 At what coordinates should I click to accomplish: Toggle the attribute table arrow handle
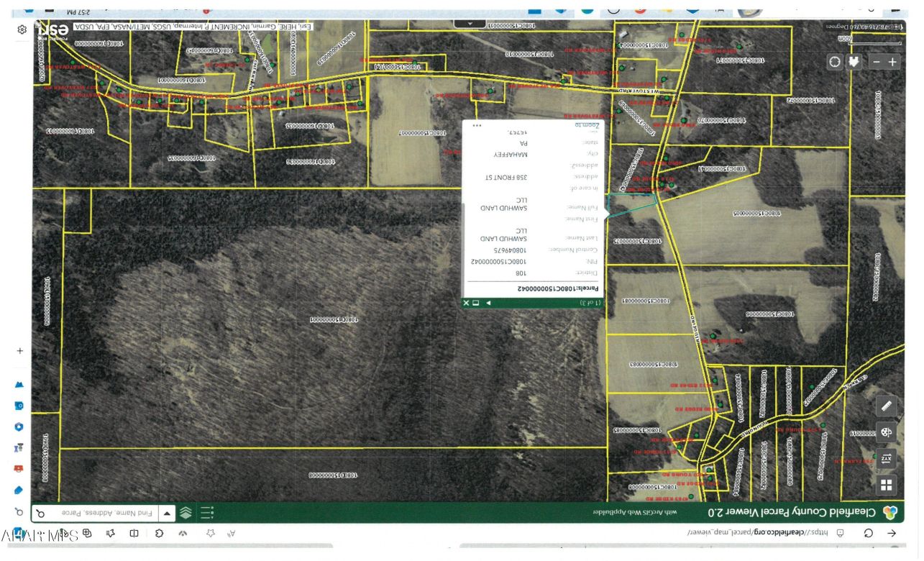click(x=471, y=23)
